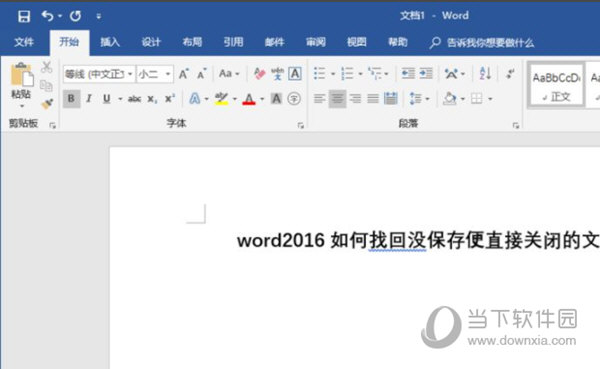The height and width of the screenshot is (369, 600).
Task: Expand the 粘贴 options arrow
Action: coord(21,106)
